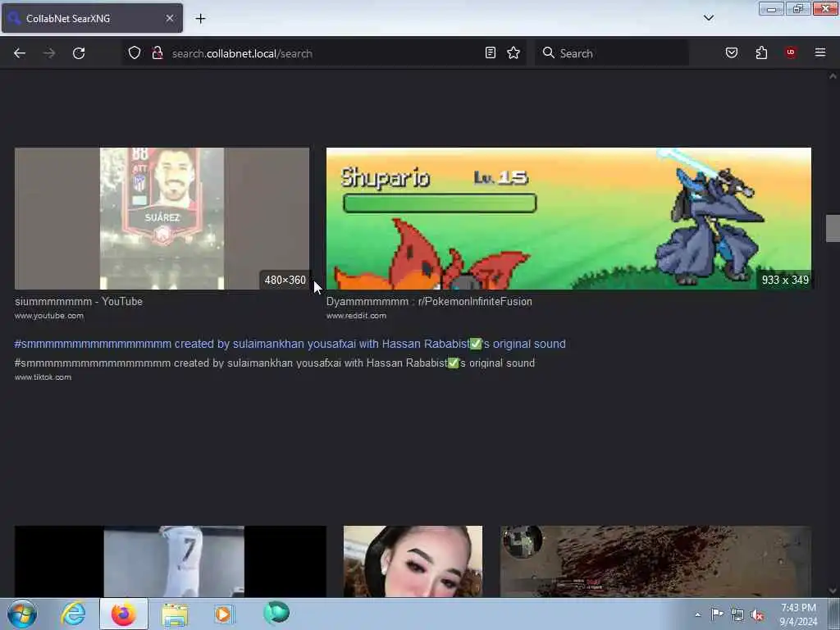
Task: Click the Firefox Search box
Action: pyautogui.click(x=611, y=53)
